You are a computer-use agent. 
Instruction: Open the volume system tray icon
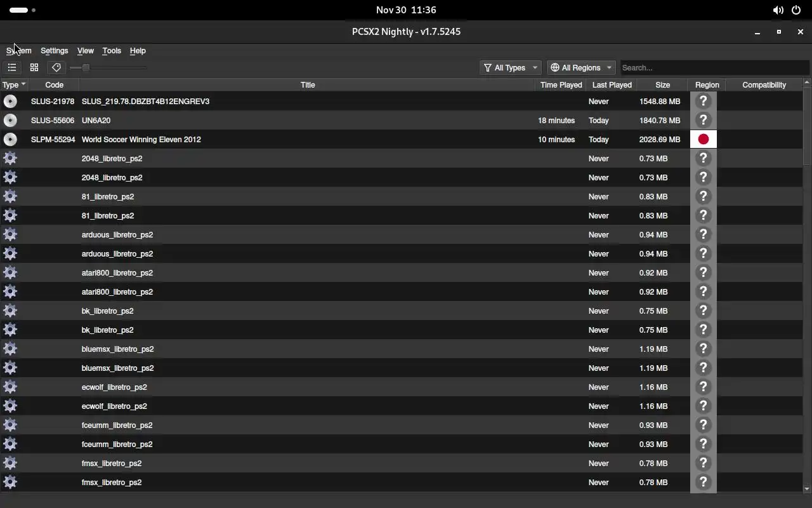click(x=778, y=10)
